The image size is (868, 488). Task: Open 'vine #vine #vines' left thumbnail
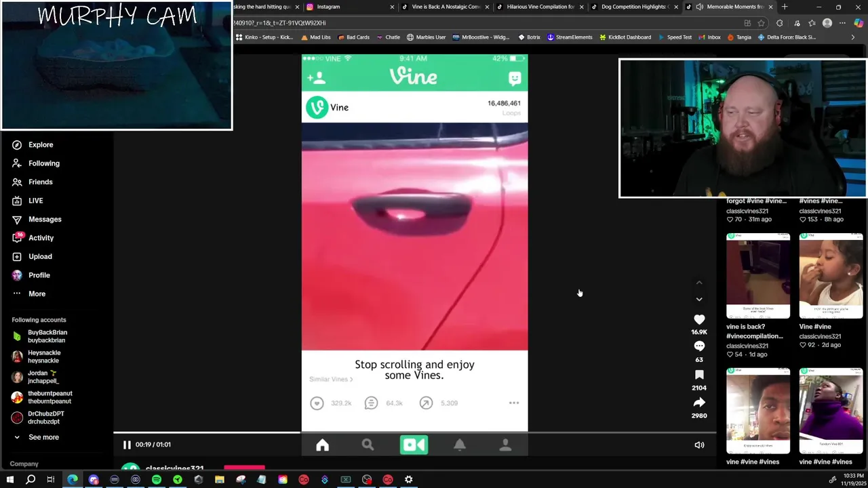pos(758,411)
